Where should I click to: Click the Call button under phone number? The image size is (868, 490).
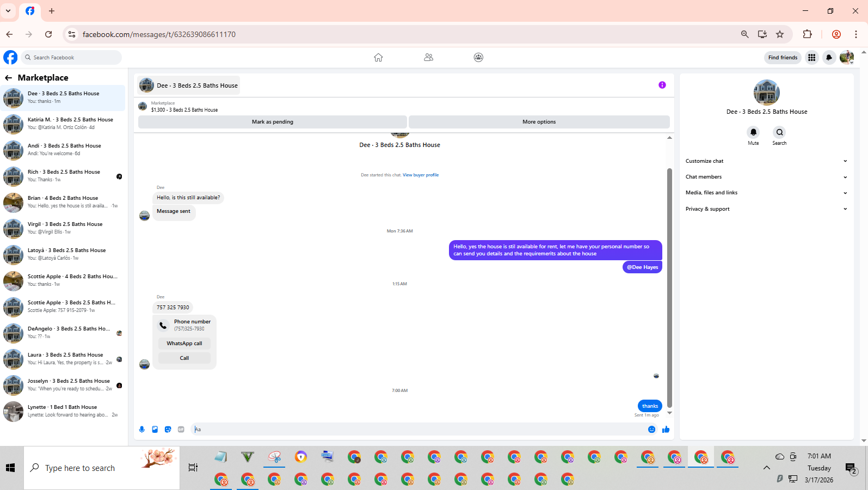click(x=184, y=358)
